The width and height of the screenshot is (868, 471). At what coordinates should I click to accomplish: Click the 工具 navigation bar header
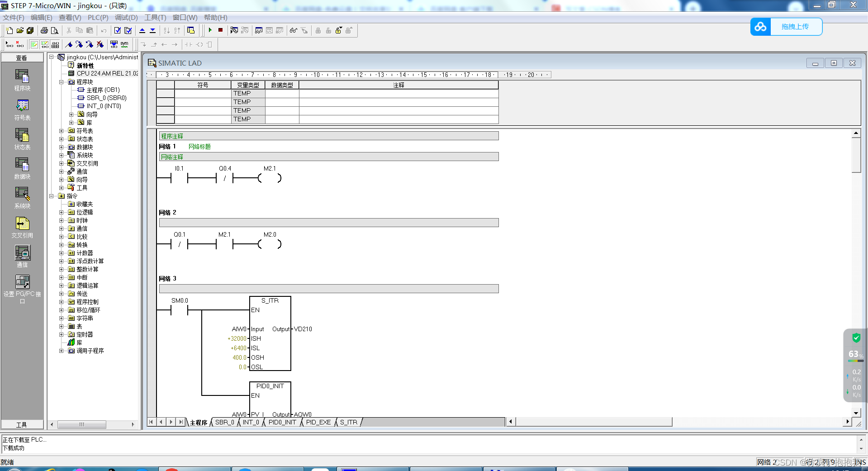[x=22, y=424]
